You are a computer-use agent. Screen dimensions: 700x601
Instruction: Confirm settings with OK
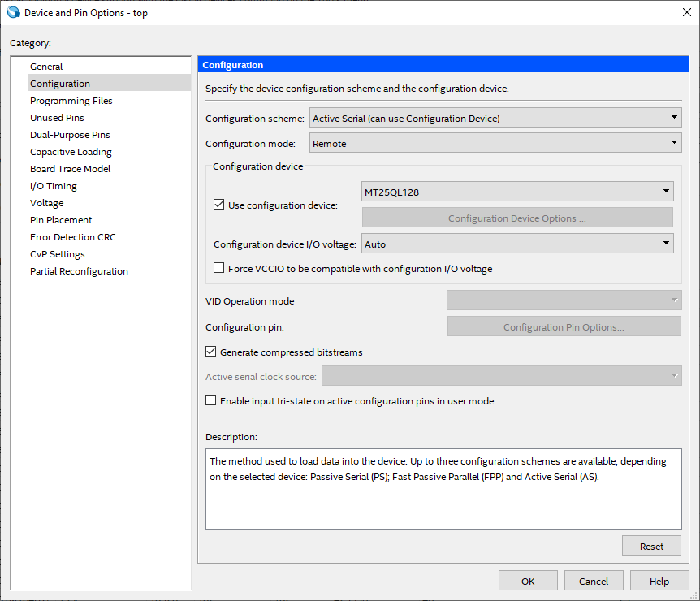pos(528,581)
